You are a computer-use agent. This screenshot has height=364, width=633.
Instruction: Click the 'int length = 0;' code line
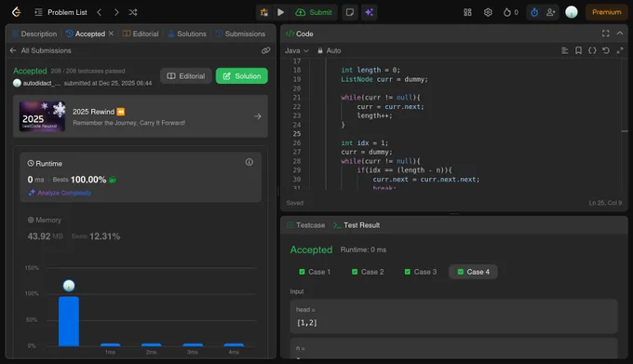[370, 70]
